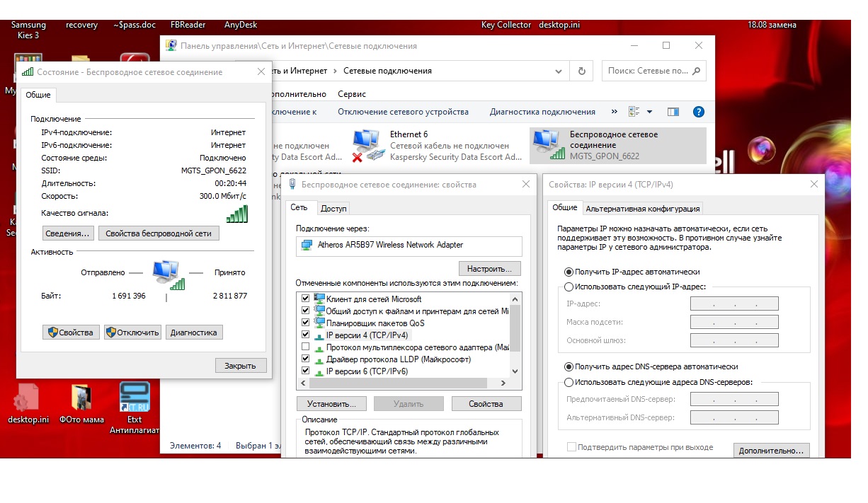Select the wireless connection MGTS_GPON_6622 icon
Screen dimensions: 868x503
tap(547, 145)
